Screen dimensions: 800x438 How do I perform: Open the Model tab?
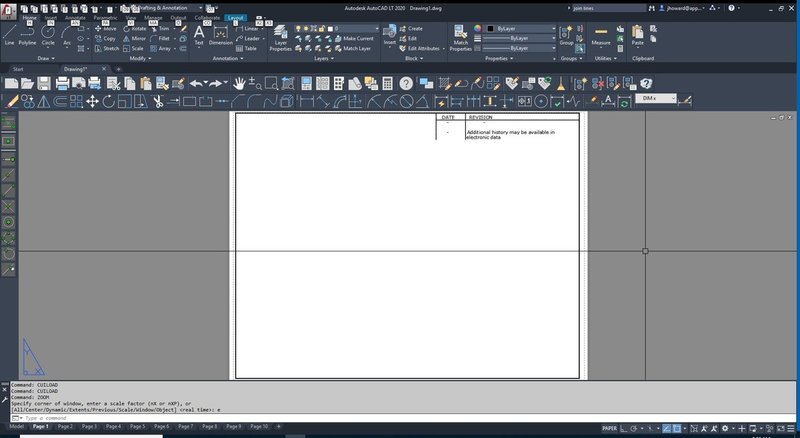(x=17, y=427)
